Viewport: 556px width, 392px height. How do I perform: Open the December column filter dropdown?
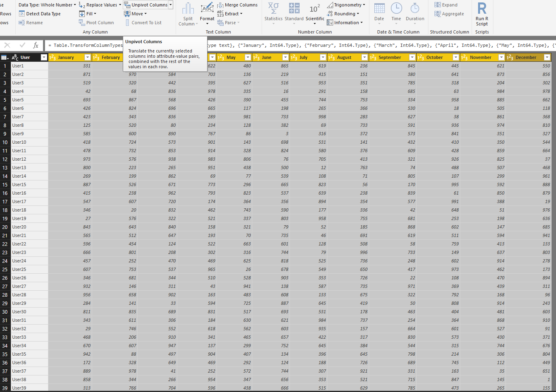[547, 57]
